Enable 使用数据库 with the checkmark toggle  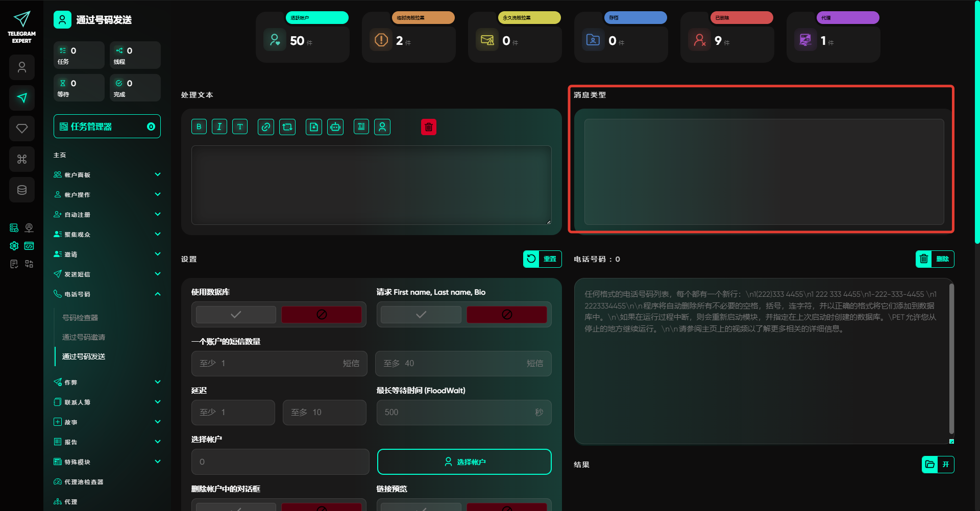[236, 315]
